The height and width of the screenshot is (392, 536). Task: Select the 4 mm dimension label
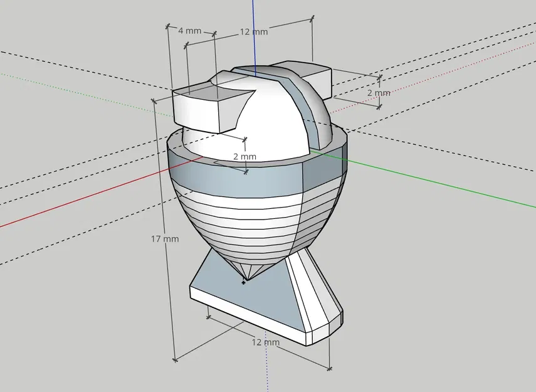[x=190, y=31]
